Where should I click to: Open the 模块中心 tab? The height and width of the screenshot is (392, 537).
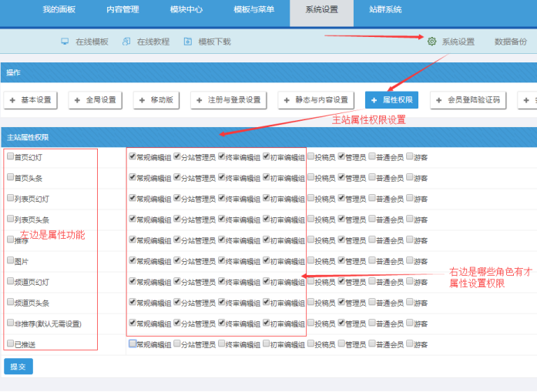(186, 10)
